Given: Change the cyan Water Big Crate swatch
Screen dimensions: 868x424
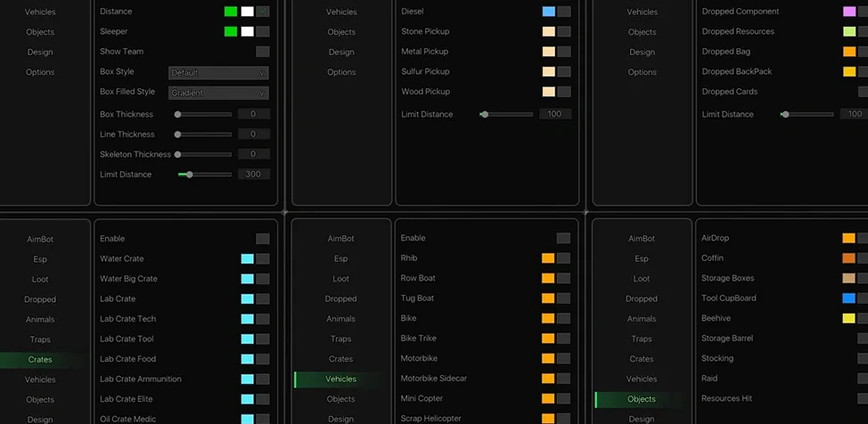Looking at the screenshot, I should coord(248,279).
